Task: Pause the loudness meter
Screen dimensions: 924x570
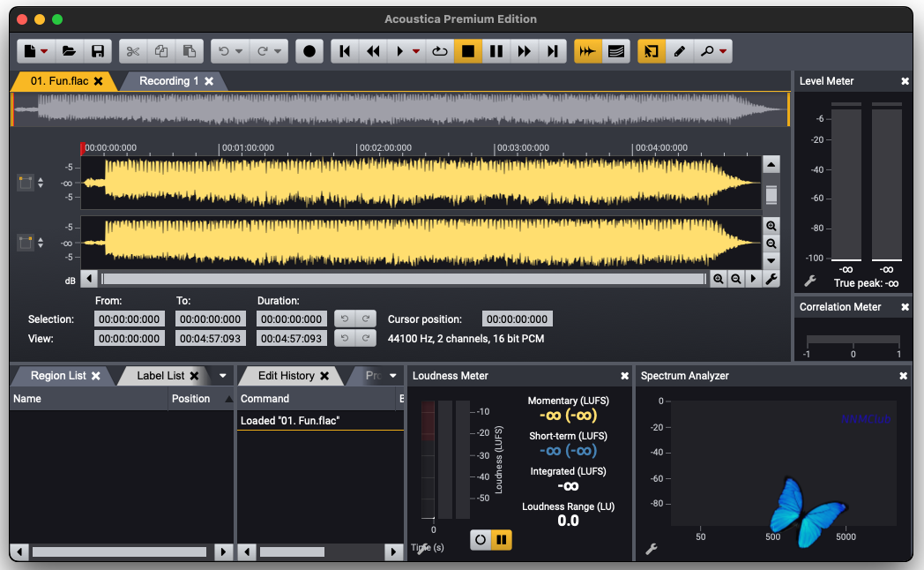Action: click(502, 539)
